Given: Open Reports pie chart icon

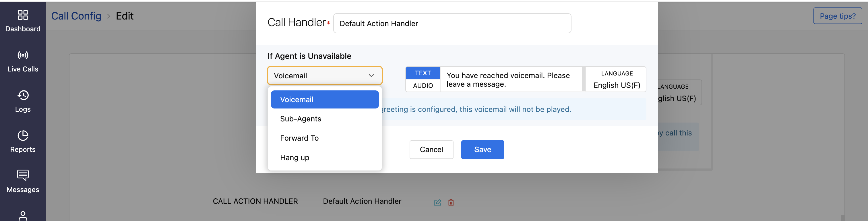Looking at the screenshot, I should click(23, 135).
